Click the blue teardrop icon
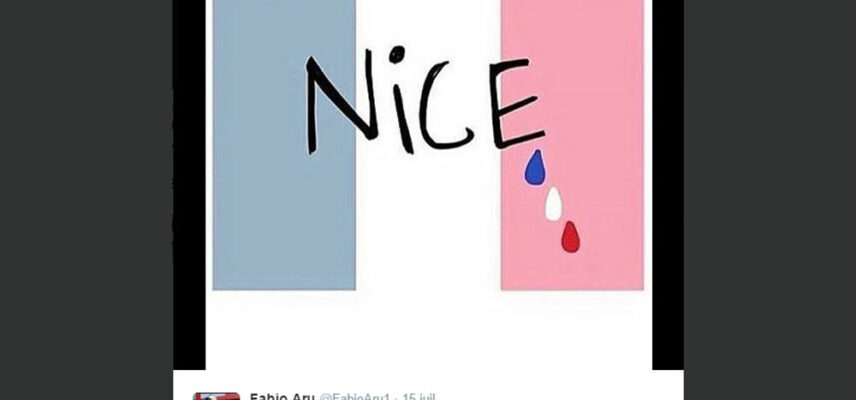856x400 pixels. tap(535, 168)
